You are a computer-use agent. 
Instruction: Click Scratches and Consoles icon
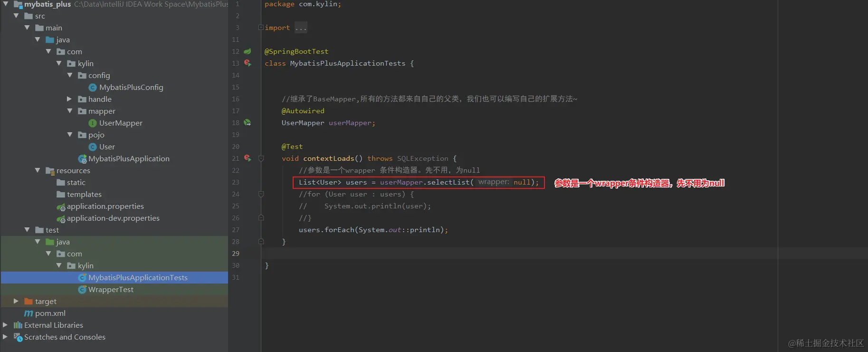[18, 337]
